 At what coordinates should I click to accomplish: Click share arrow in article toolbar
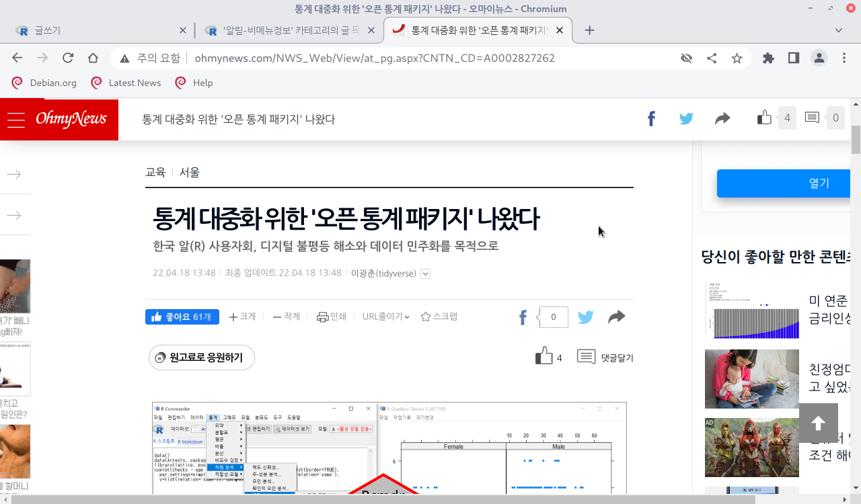click(617, 317)
